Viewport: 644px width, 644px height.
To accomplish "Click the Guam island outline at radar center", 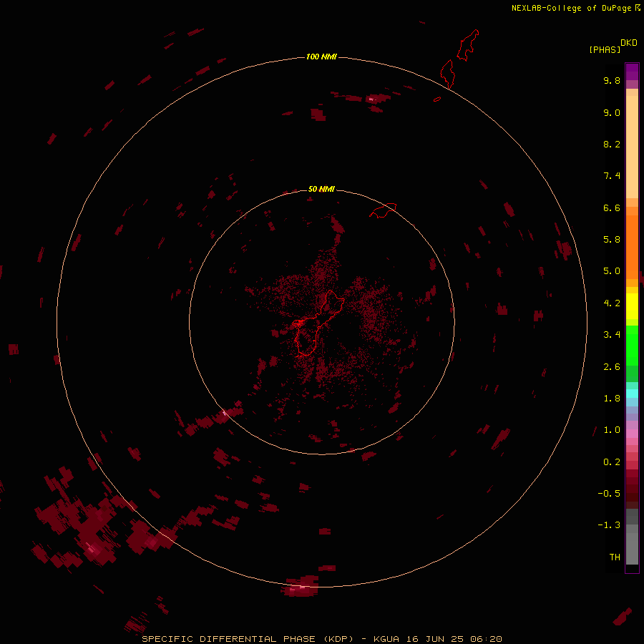I will click(x=320, y=323).
